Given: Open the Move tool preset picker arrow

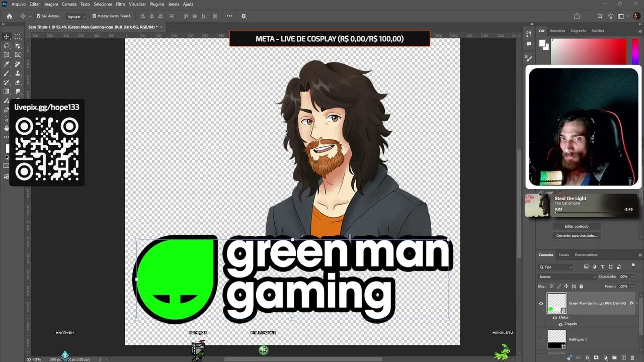Looking at the screenshot, I should (x=29, y=16).
